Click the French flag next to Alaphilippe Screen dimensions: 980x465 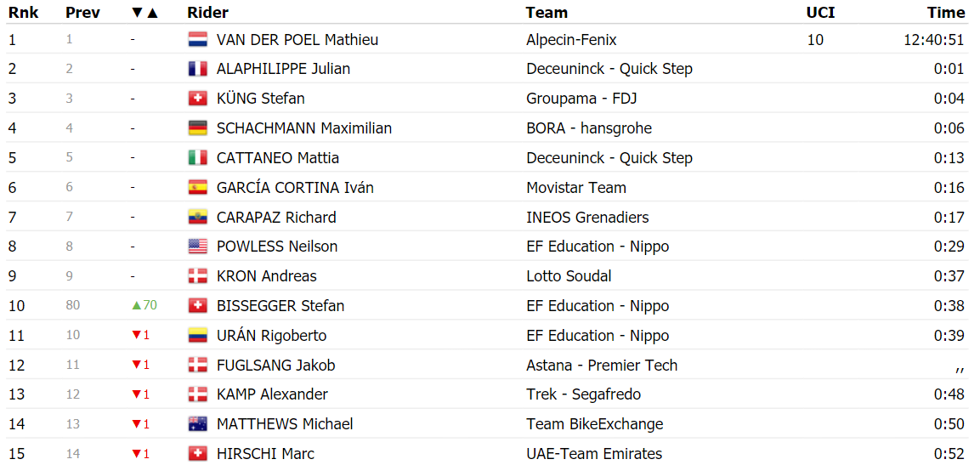(x=197, y=70)
